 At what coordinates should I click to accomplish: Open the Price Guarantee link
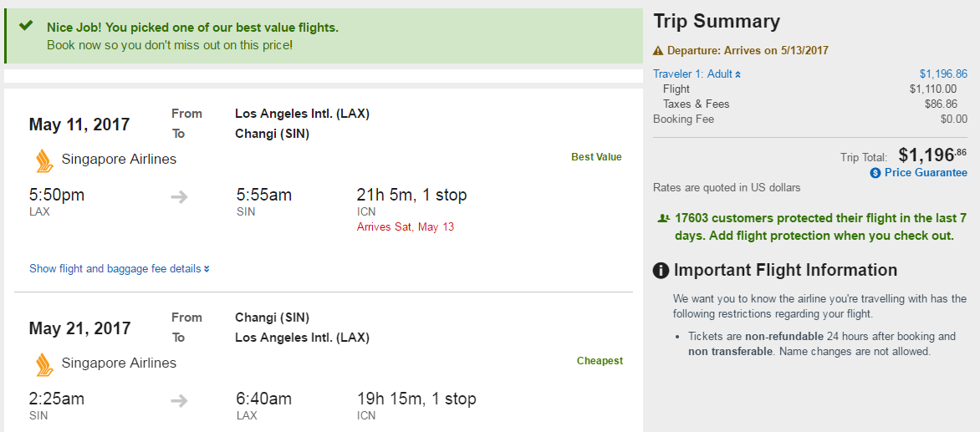tap(926, 173)
